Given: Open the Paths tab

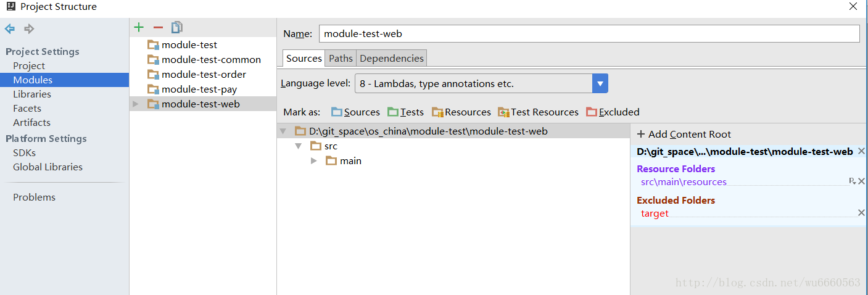Looking at the screenshot, I should [x=341, y=59].
